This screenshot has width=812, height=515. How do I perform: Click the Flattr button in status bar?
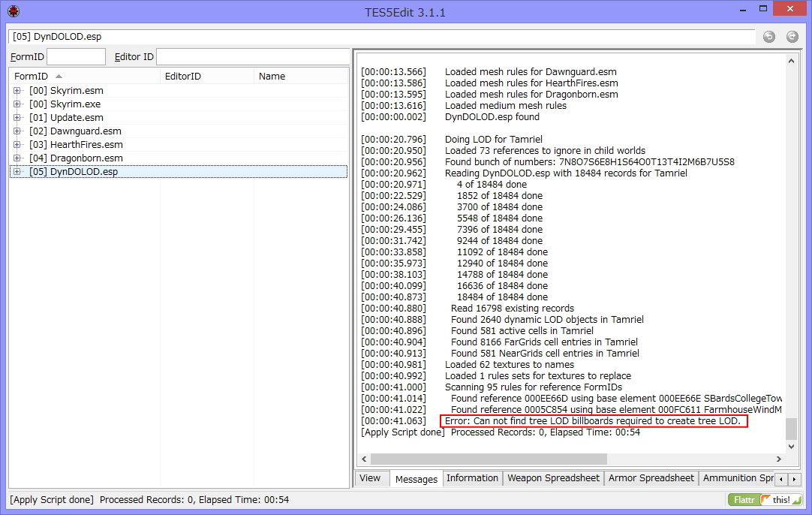coord(744,500)
